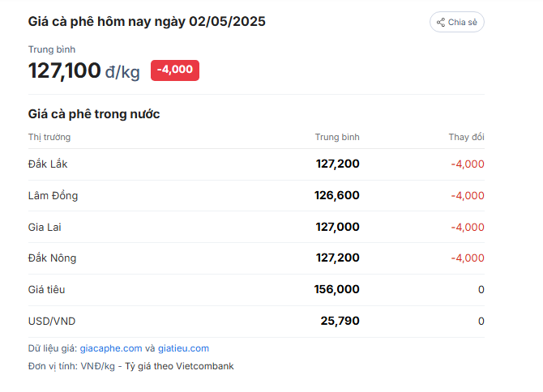Click the Giá cà phê trong nước heading
This screenshot has height=392, width=543.
[x=94, y=114]
